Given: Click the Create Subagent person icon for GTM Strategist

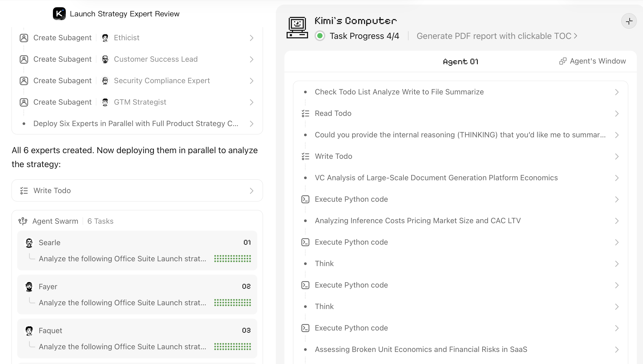Looking at the screenshot, I should pos(24,102).
